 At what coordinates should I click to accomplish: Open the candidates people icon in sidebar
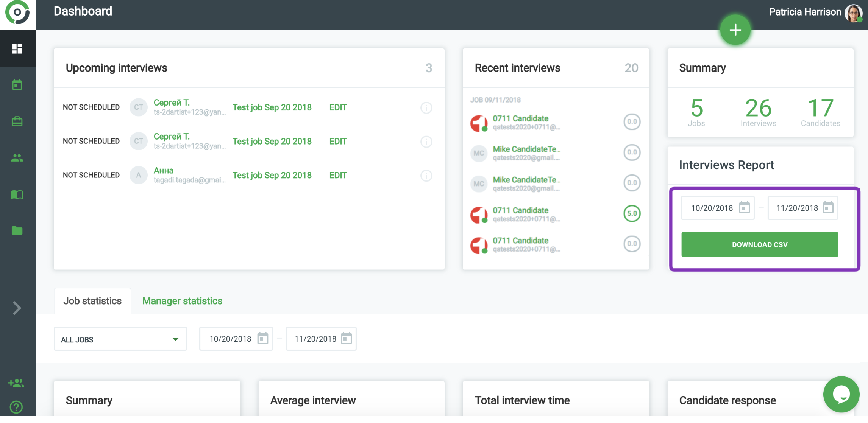click(17, 158)
